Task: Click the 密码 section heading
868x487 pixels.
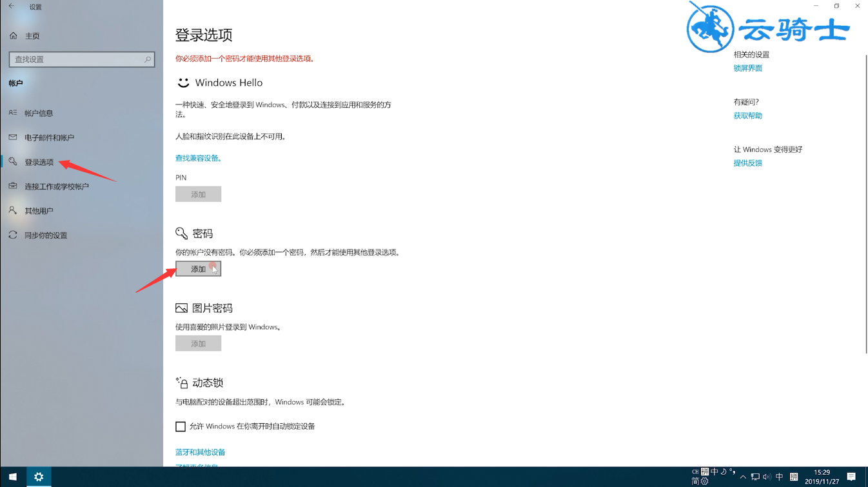Action: click(202, 234)
